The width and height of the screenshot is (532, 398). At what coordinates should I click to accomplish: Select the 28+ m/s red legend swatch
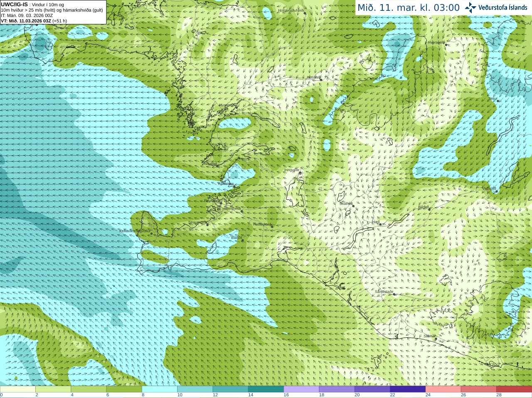(x=514, y=389)
